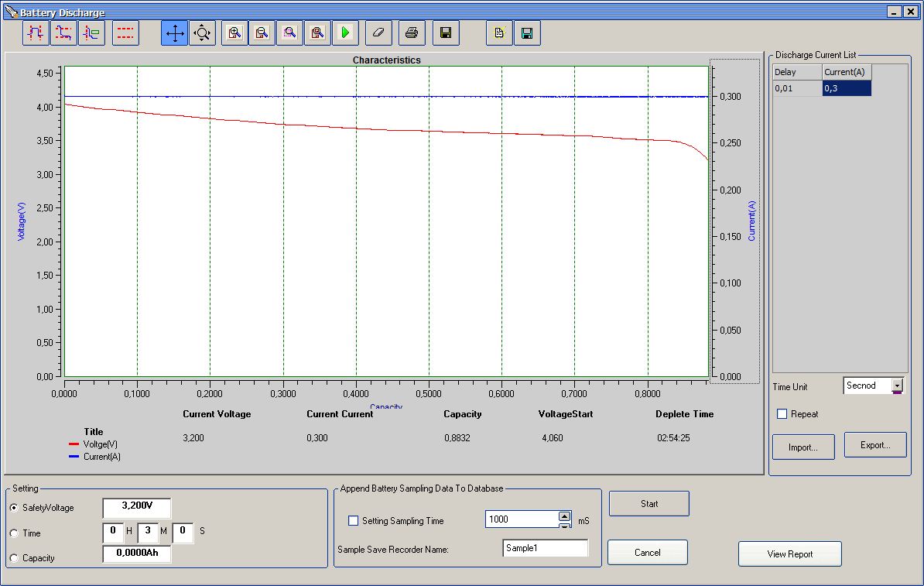The height and width of the screenshot is (586, 924).
Task: Select the horizontal dashed-lines cursor tool
Action: (x=125, y=33)
